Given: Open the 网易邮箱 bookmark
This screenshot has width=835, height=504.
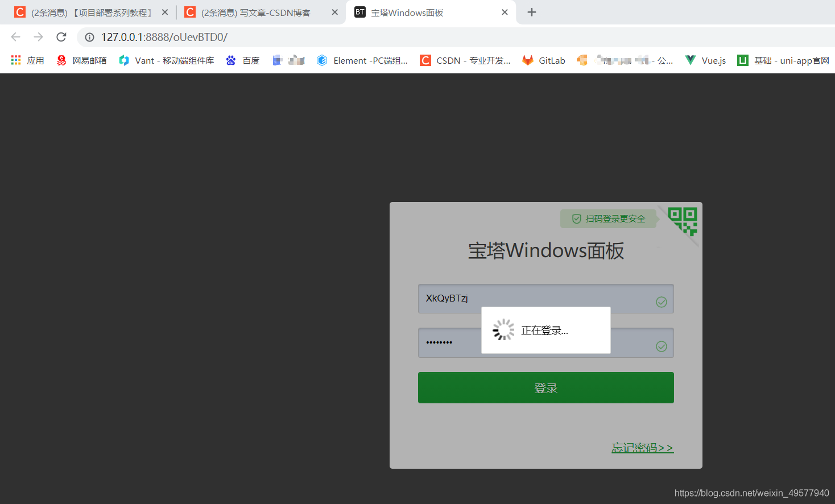Looking at the screenshot, I should click(x=81, y=60).
